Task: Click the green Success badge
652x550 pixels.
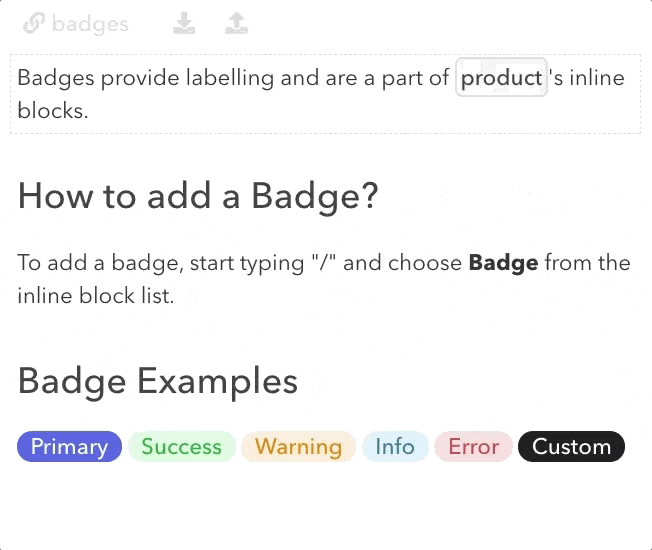Action: (x=182, y=446)
